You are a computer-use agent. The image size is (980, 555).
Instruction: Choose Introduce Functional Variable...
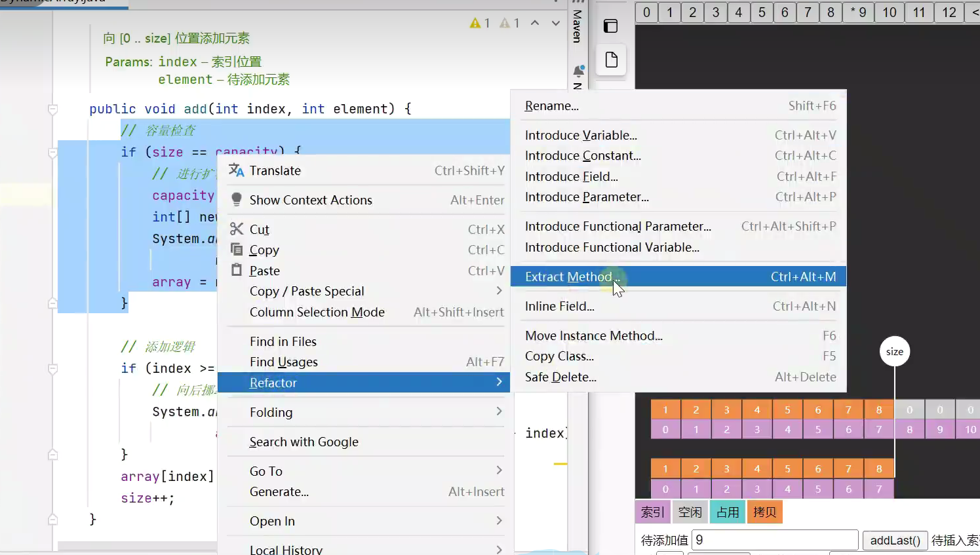[x=678, y=247]
